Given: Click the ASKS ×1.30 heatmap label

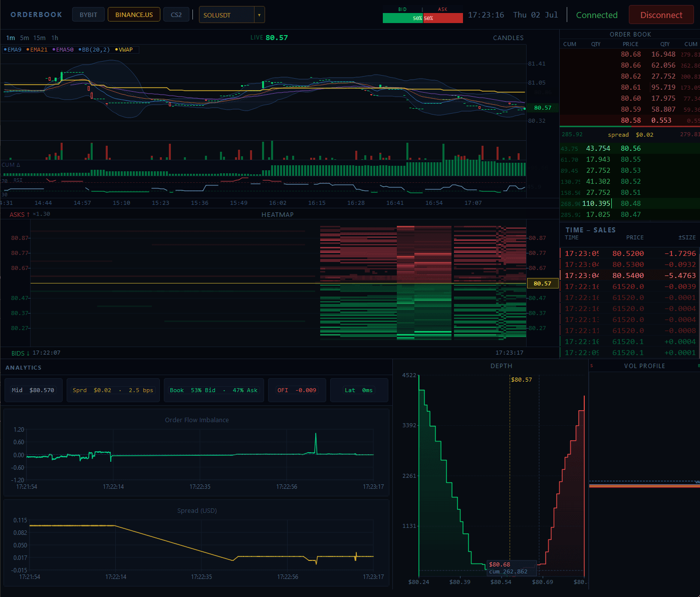Looking at the screenshot, I should [30, 214].
